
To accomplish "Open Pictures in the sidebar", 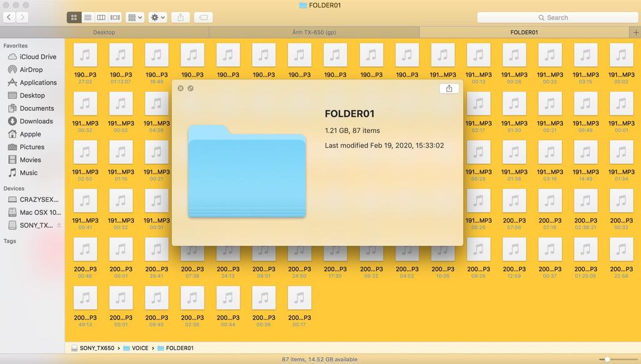I will (x=26, y=147).
